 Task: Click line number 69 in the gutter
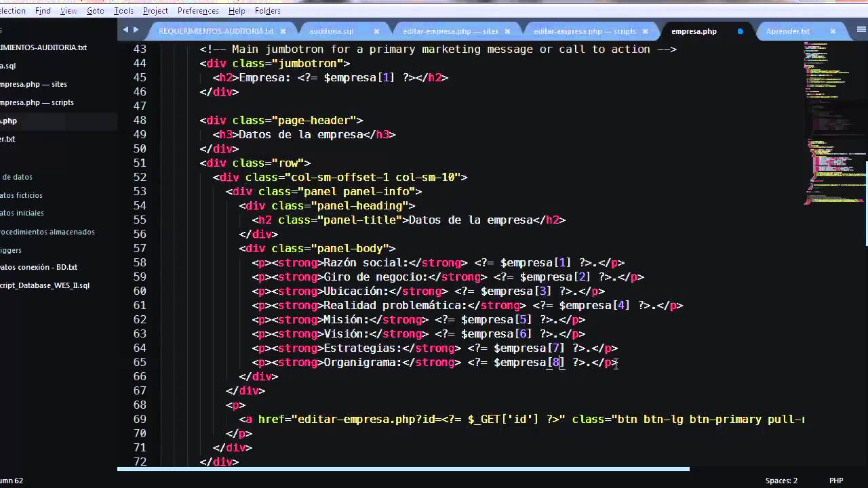tap(139, 419)
